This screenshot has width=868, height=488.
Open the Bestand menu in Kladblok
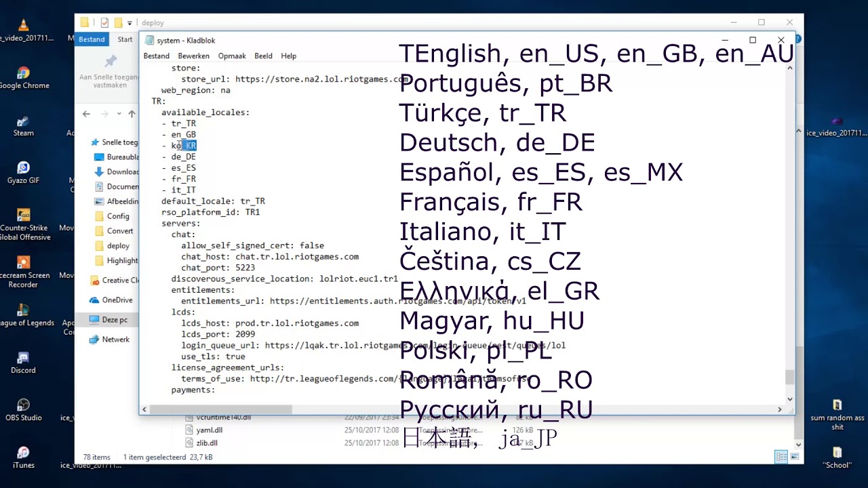point(157,56)
